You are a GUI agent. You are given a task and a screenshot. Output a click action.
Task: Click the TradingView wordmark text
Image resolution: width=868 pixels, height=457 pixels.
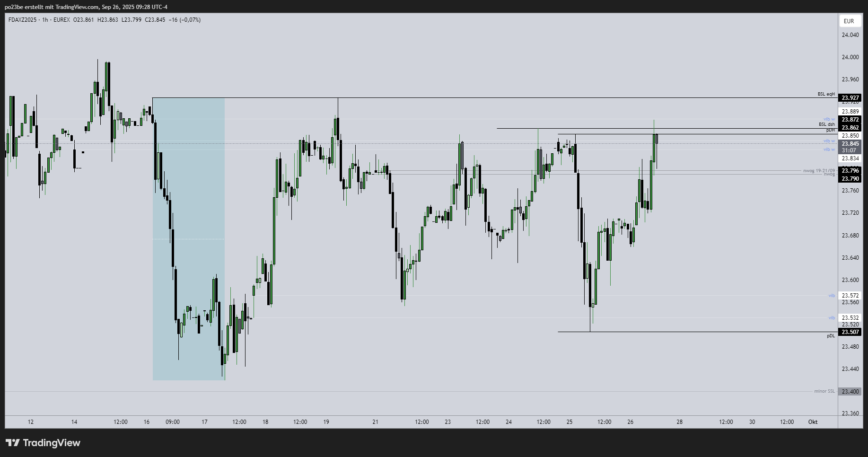pos(52,443)
